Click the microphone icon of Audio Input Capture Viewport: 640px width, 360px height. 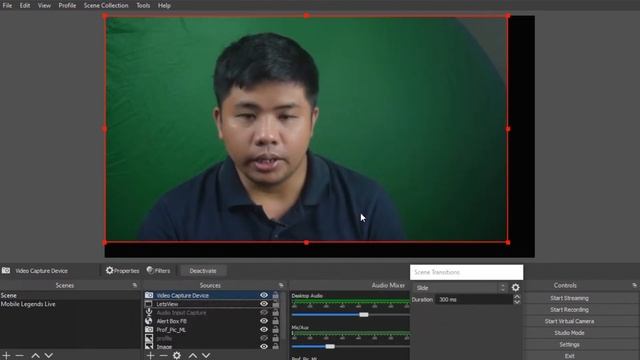pos(149,312)
